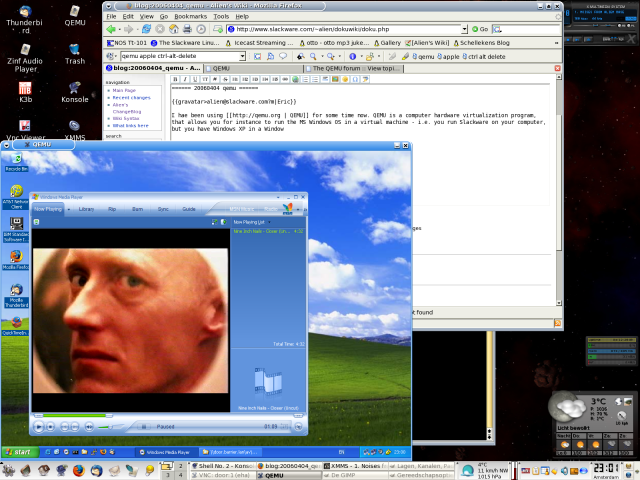Click the Firefox Stop button
640x480 pixels.
[160, 29]
